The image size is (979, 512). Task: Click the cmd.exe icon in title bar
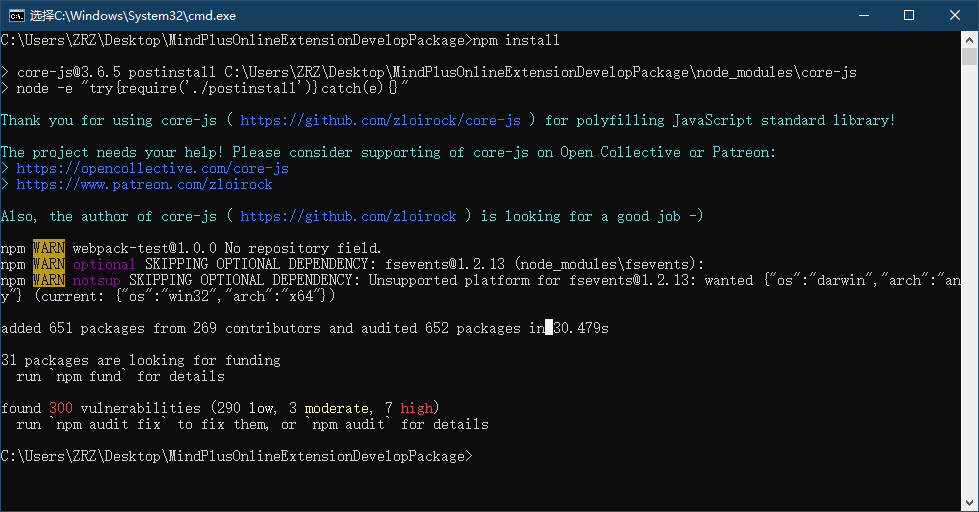17,16
